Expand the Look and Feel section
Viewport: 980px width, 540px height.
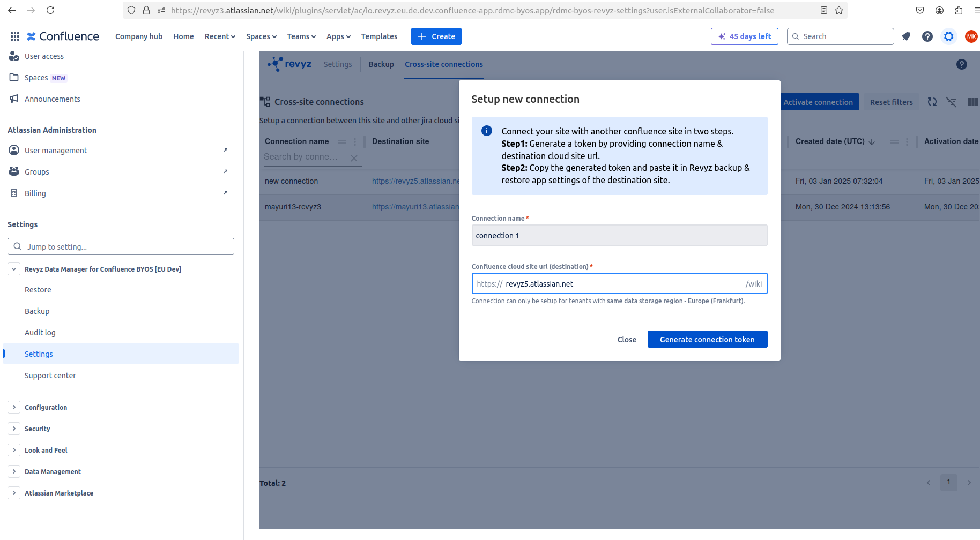pos(14,450)
